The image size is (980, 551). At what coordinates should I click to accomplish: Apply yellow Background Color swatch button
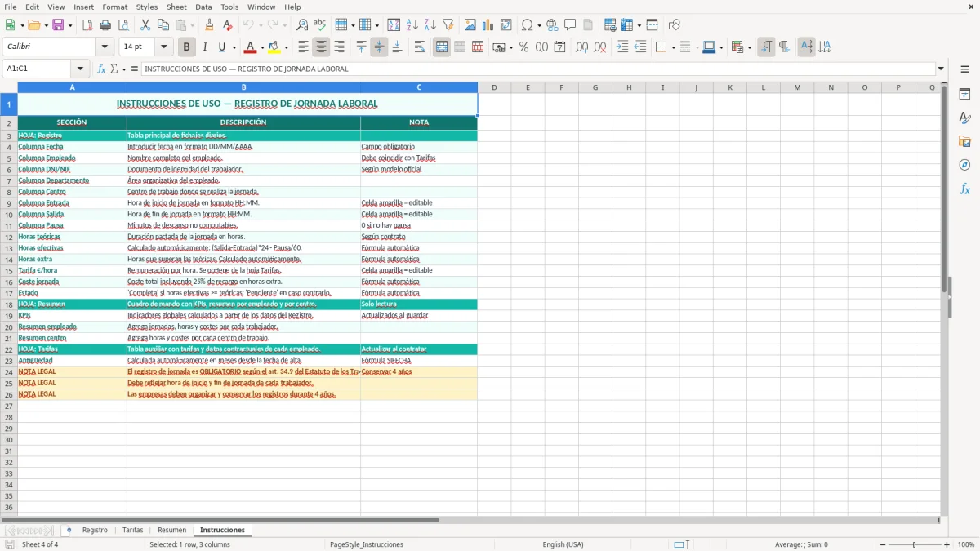point(274,47)
